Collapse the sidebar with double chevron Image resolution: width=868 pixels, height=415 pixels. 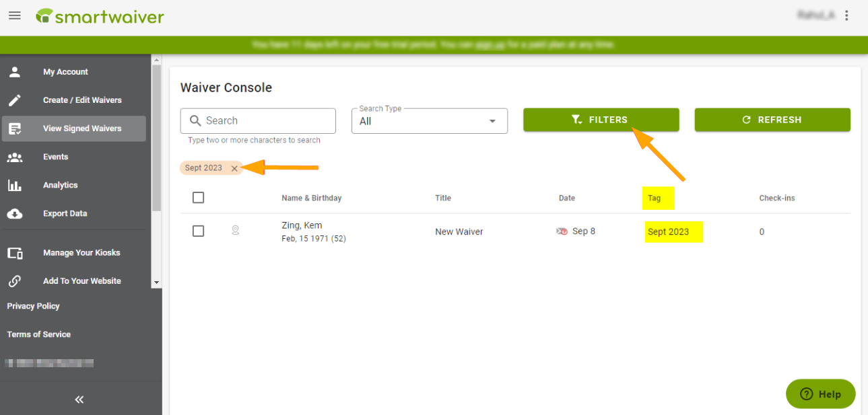(x=79, y=400)
